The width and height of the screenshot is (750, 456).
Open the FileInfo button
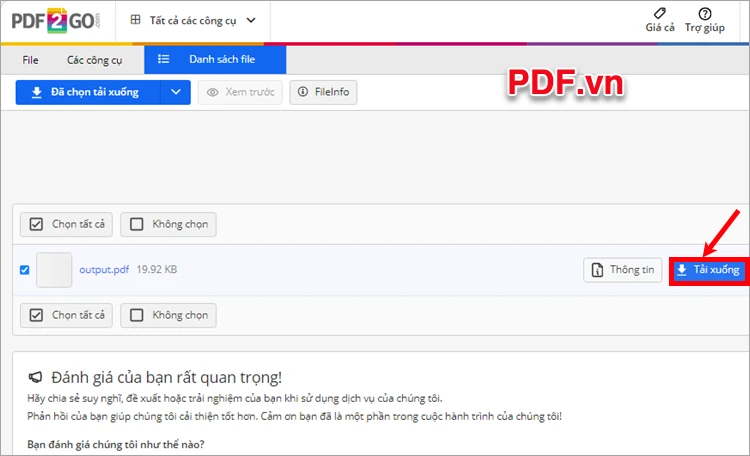[323, 92]
